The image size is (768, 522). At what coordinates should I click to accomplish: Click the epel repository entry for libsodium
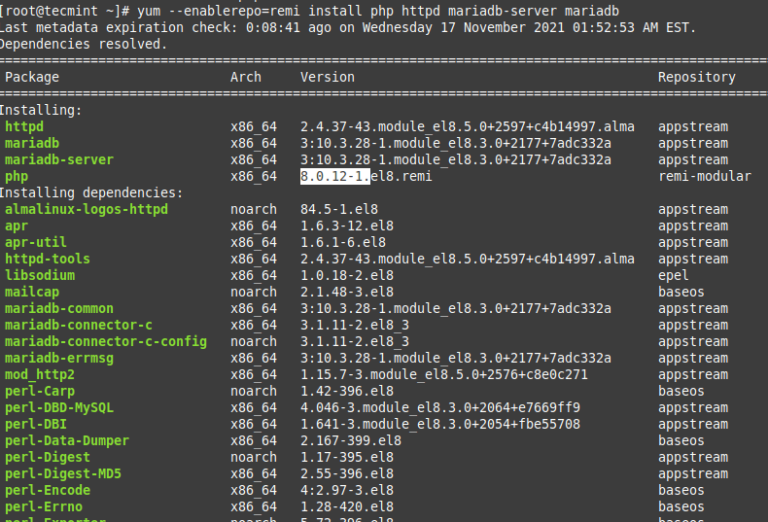(674, 275)
